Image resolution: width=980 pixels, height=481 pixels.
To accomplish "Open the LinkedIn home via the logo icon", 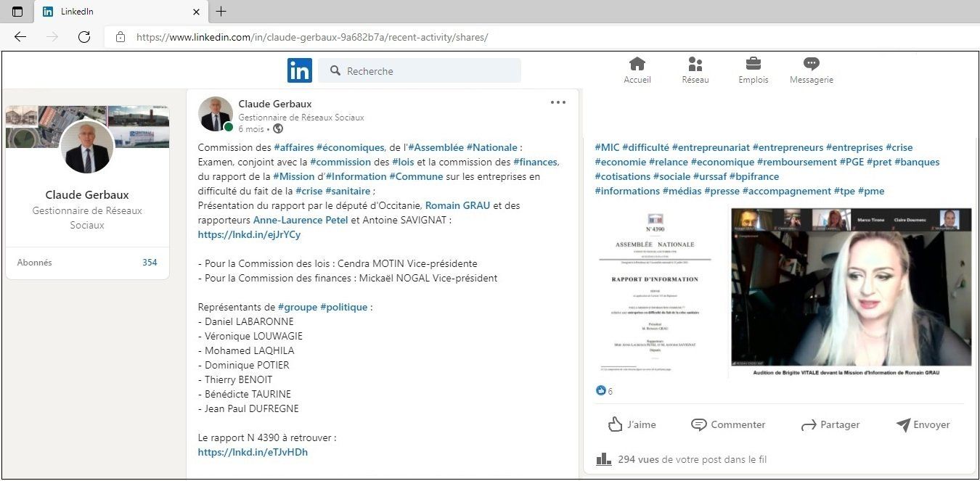I will [x=299, y=70].
